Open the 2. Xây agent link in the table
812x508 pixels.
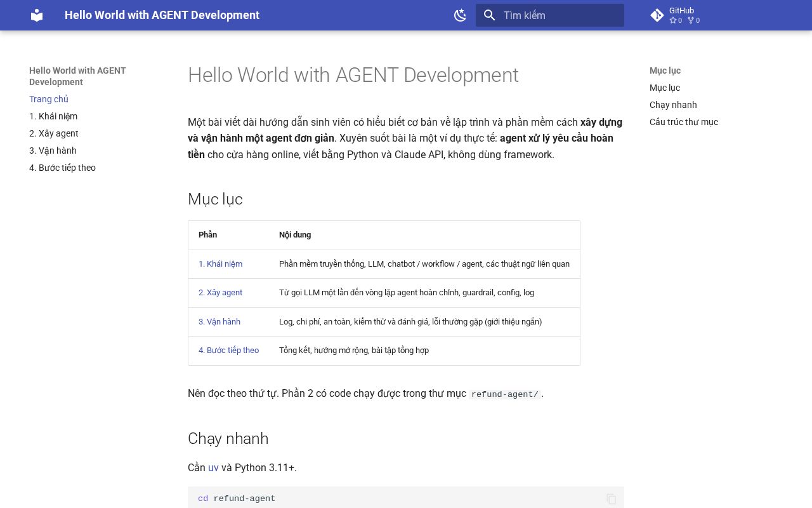pos(220,293)
